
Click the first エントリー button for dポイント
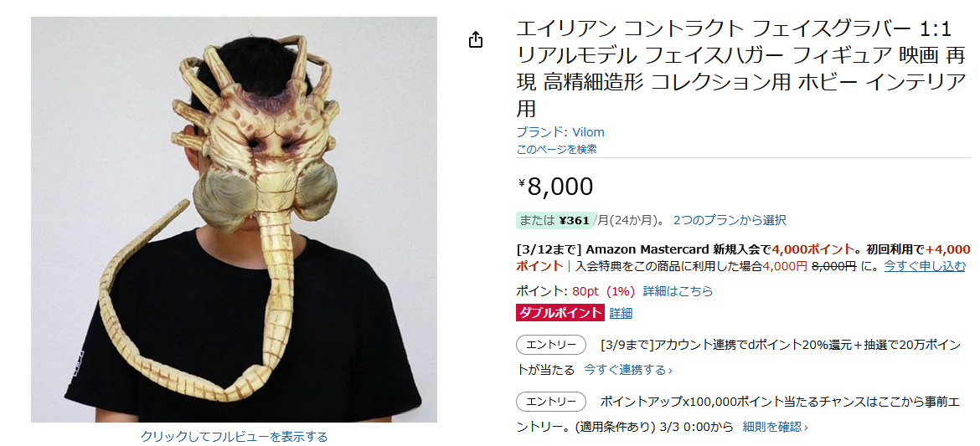pyautogui.click(x=550, y=345)
